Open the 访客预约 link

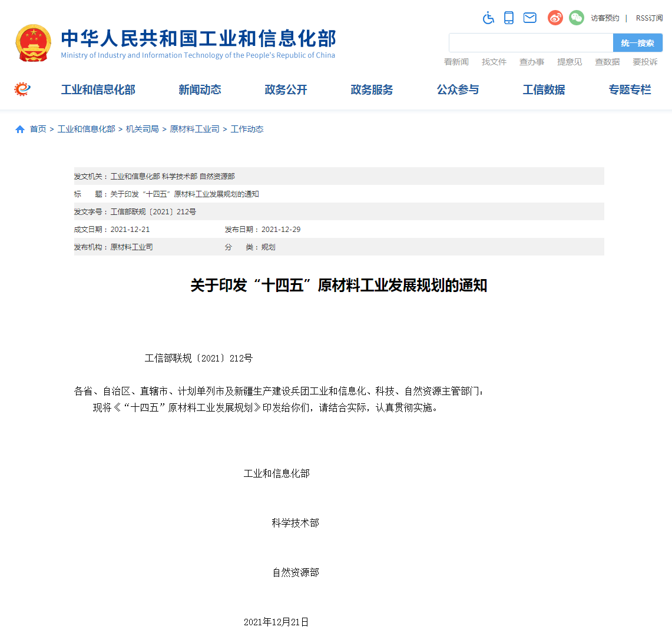coord(605,18)
